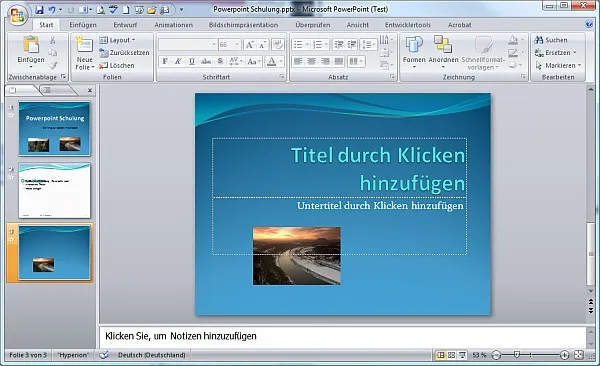Viewport: 600px width, 366px height.
Task: Open the Anordnen arrange menu
Action: 443,52
